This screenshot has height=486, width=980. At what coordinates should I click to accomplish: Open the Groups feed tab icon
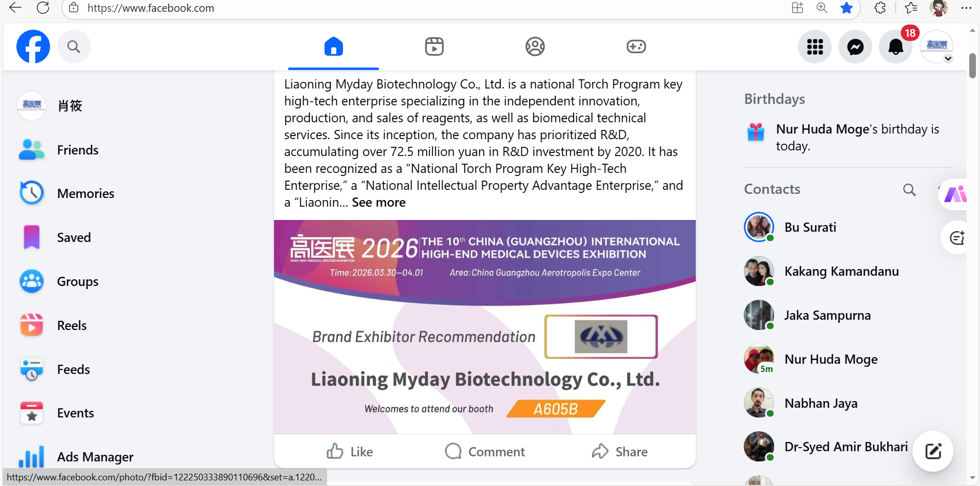coord(535,47)
